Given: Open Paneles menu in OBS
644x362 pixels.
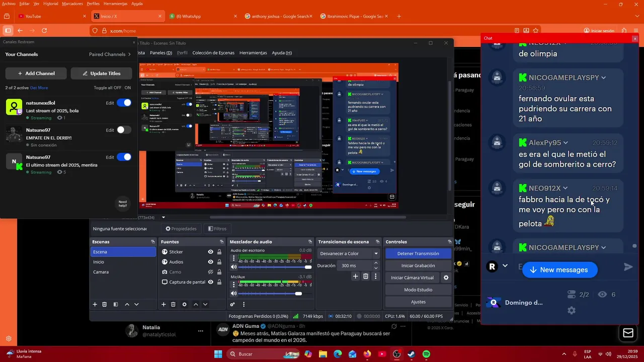Looking at the screenshot, I should click(161, 53).
